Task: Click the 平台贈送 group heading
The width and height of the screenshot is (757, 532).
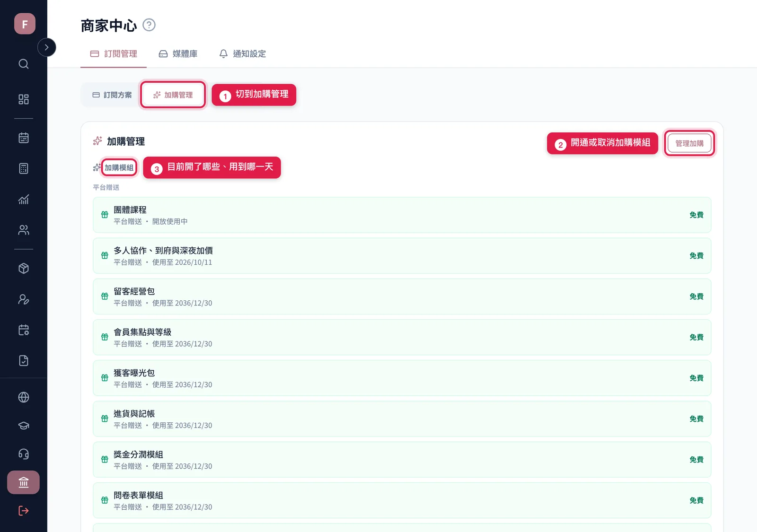Action: 106,187
